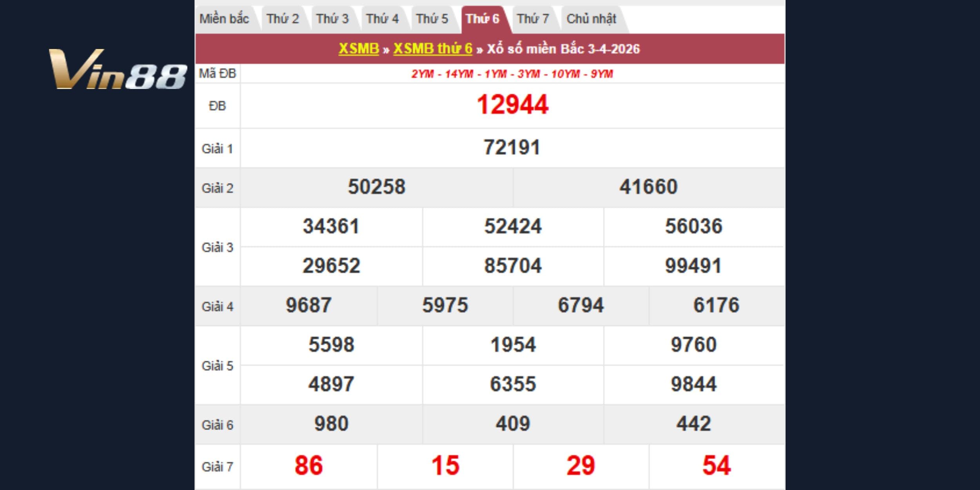This screenshot has width=980, height=490.
Task: Open the XSMB thứ 6 link
Action: (x=433, y=49)
